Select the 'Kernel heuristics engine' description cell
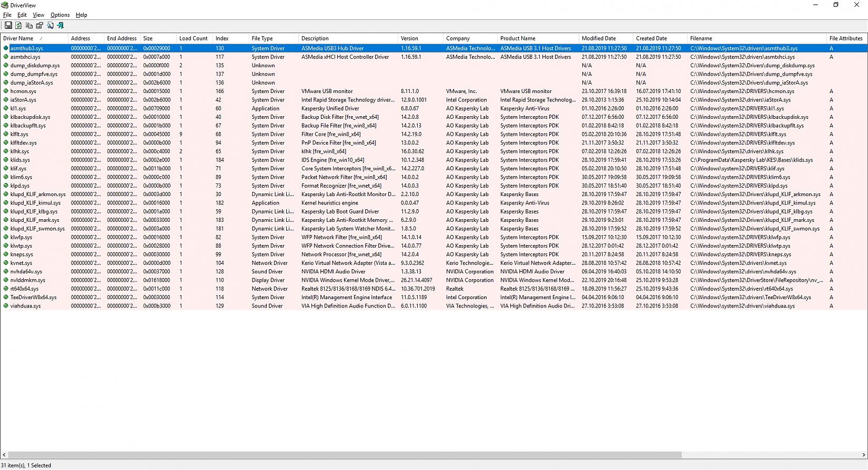 (330, 203)
